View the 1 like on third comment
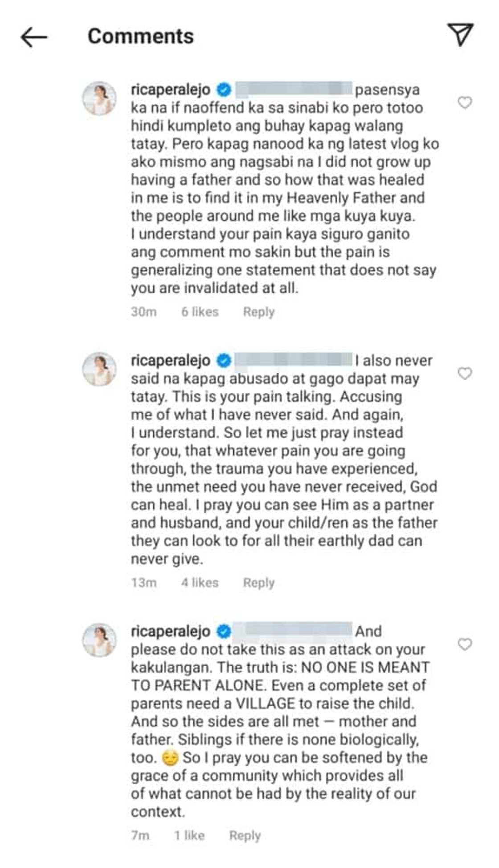The height and width of the screenshot is (868, 499). tap(189, 835)
